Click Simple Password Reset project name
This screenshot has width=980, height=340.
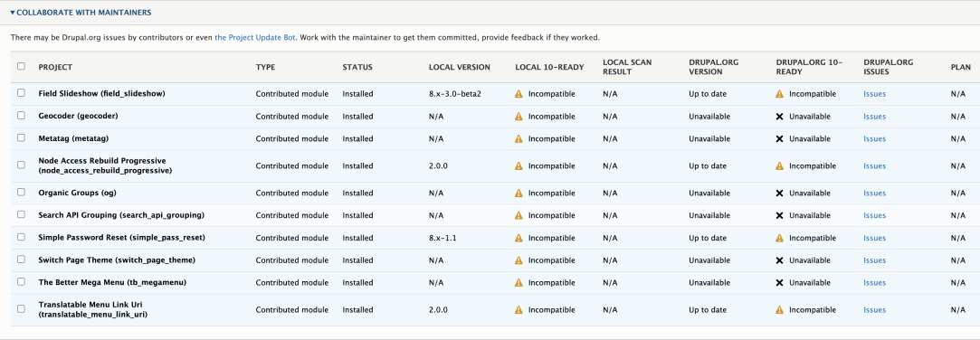122,238
